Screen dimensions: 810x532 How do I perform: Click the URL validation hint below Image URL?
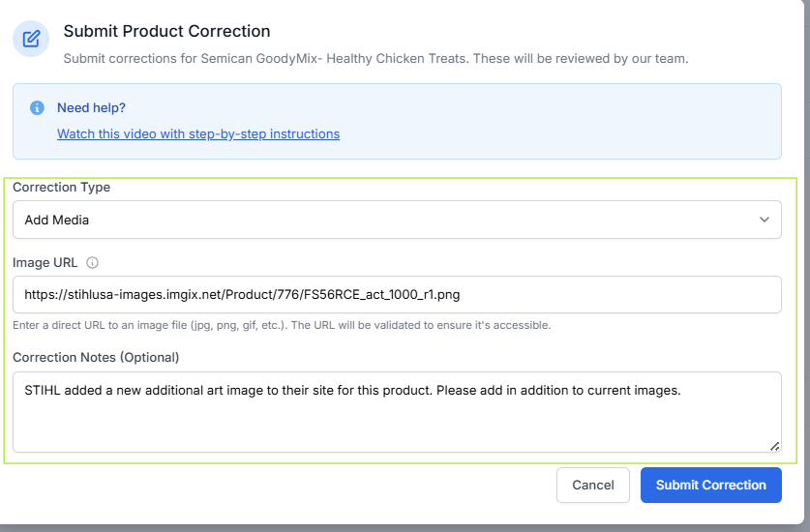click(282, 325)
